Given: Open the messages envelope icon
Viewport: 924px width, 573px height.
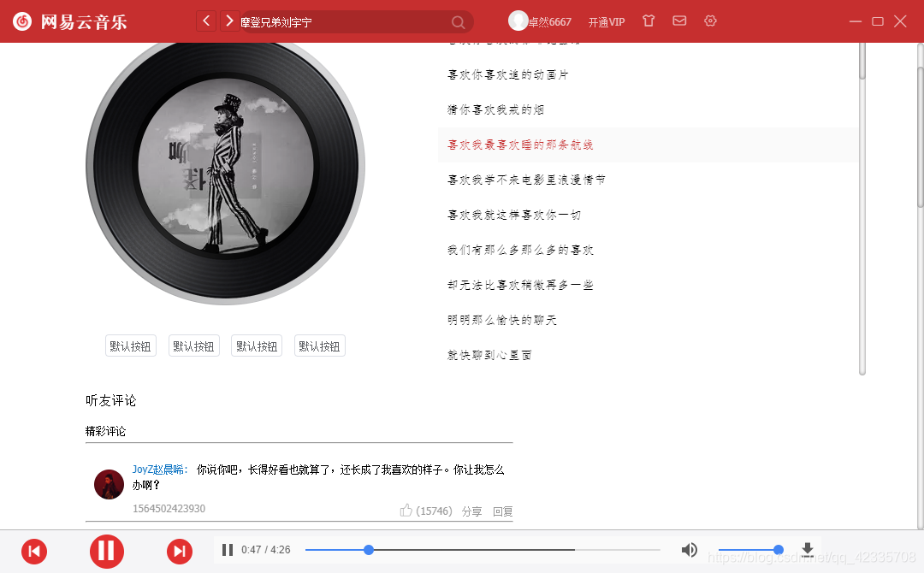Looking at the screenshot, I should (x=679, y=21).
